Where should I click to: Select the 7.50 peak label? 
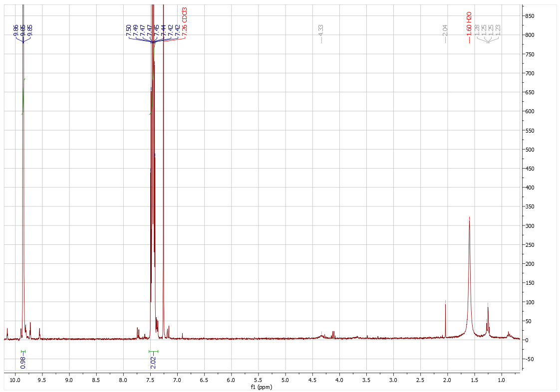tap(128, 30)
